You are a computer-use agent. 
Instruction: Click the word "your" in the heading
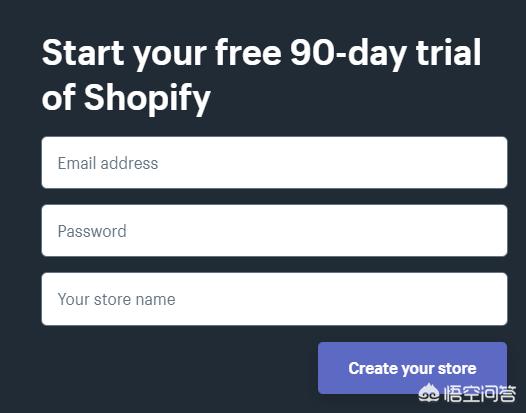pos(170,55)
